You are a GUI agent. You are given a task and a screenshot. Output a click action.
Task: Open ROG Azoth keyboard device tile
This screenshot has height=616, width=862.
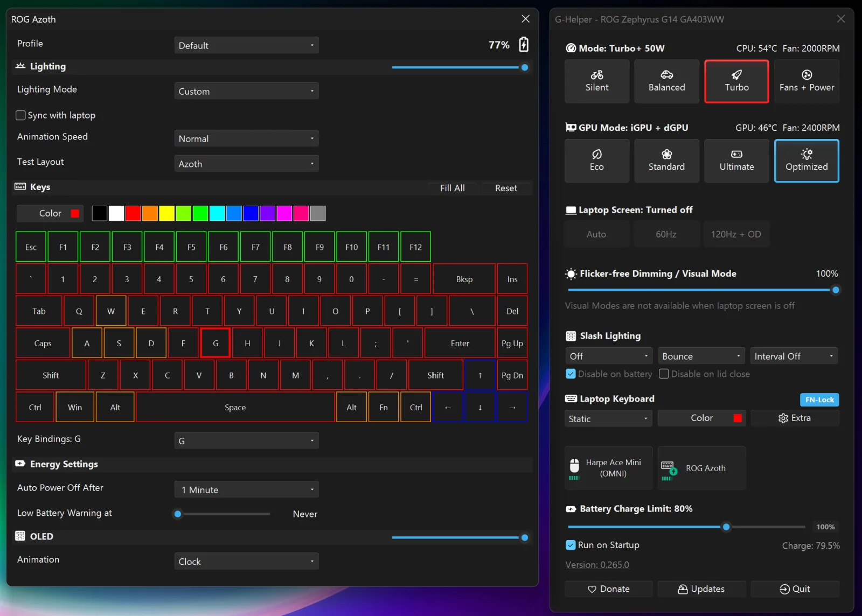click(x=701, y=468)
